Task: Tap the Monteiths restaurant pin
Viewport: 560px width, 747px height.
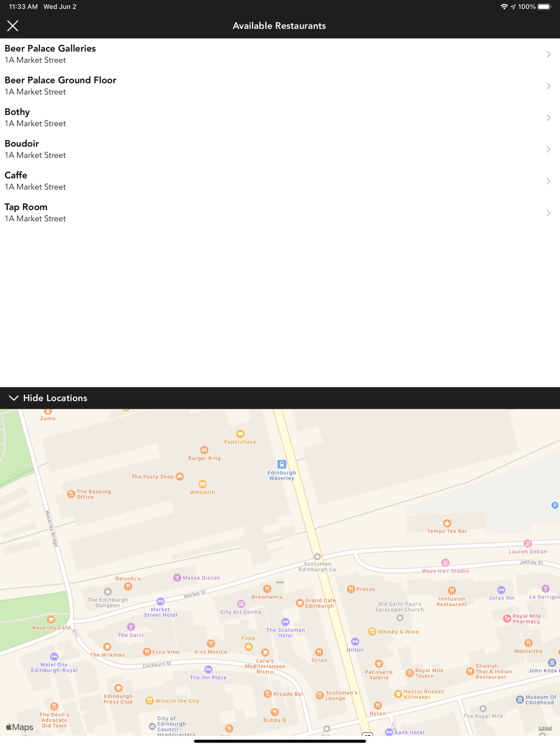Action: (x=528, y=643)
